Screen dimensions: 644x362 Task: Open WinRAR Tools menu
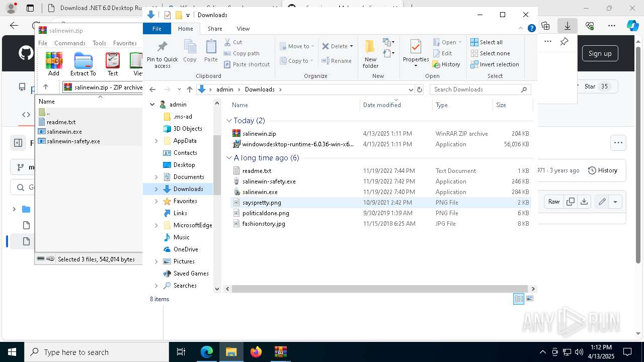pos(99,43)
